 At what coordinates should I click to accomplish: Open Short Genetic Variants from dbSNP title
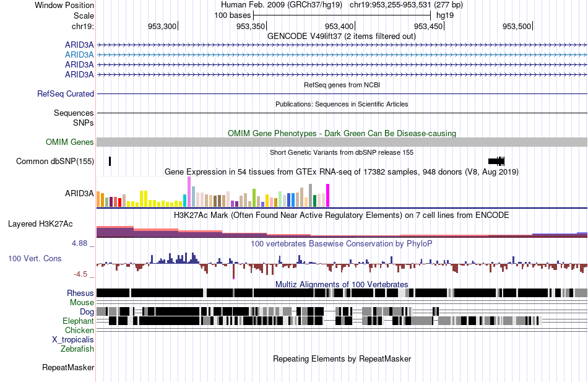point(342,152)
